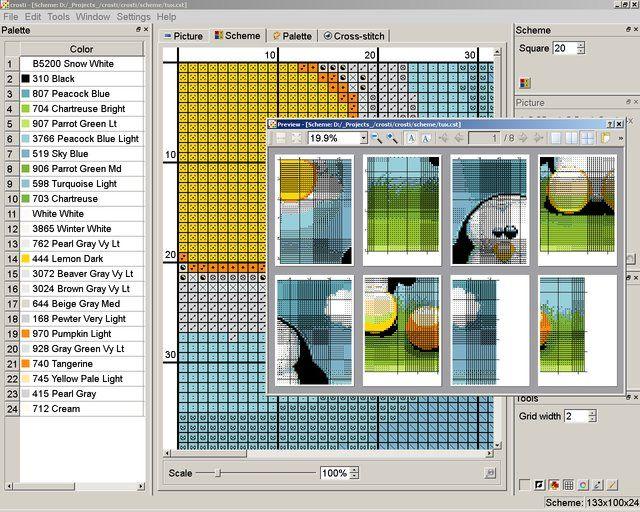The width and height of the screenshot is (640, 512).
Task: Click the Preview page number field
Action: (484, 138)
